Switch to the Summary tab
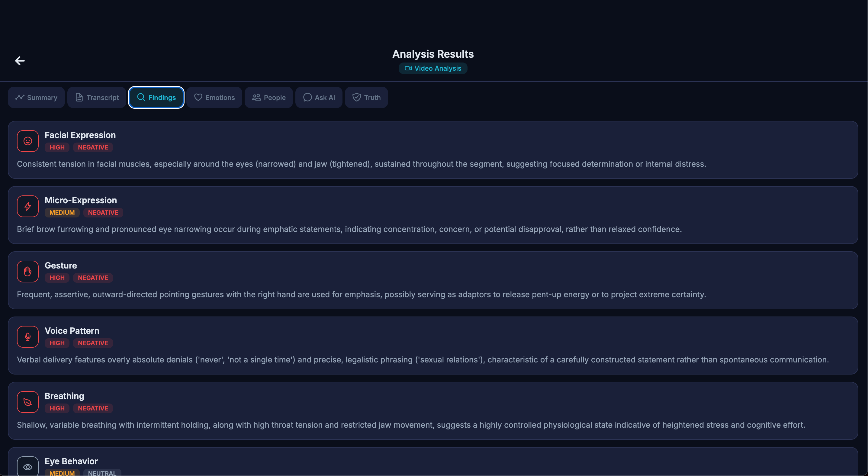 pos(36,97)
